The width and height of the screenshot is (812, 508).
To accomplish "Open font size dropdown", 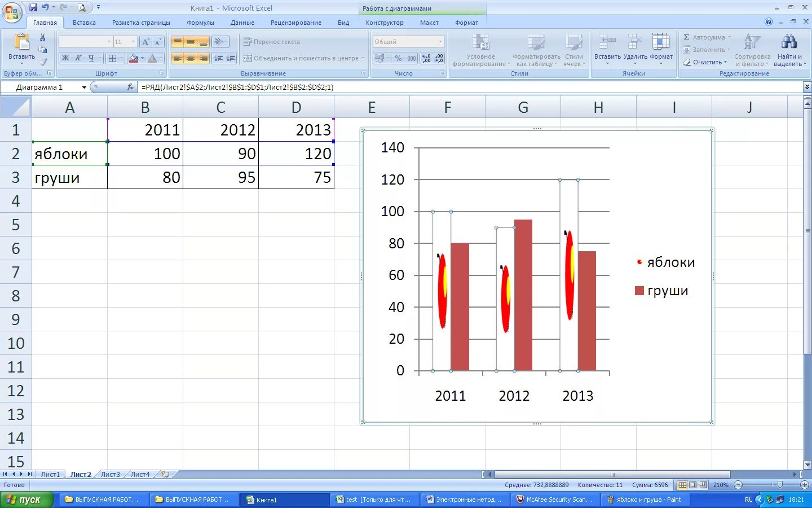I will click(x=134, y=42).
